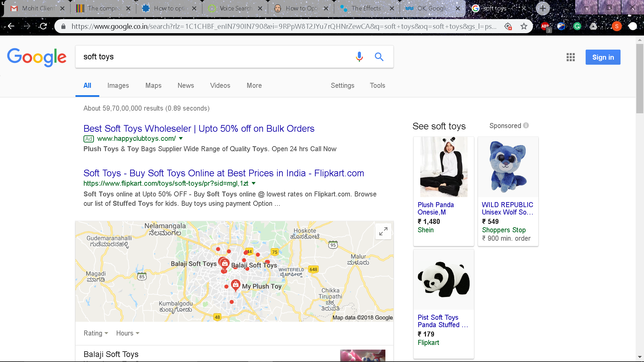Open the Hours filter dropdown
Viewport: 644px width, 362px height.
coord(128,333)
